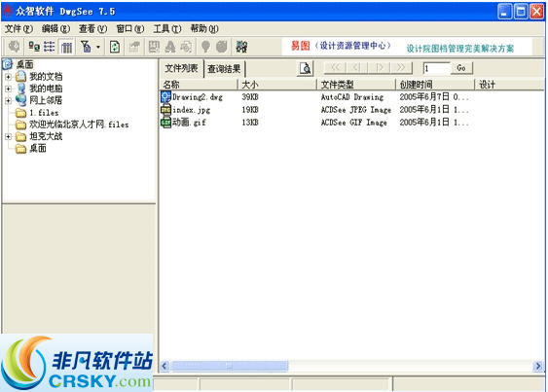Expand the 坦克大战 folder node
This screenshot has width=548, height=392.
9,136
